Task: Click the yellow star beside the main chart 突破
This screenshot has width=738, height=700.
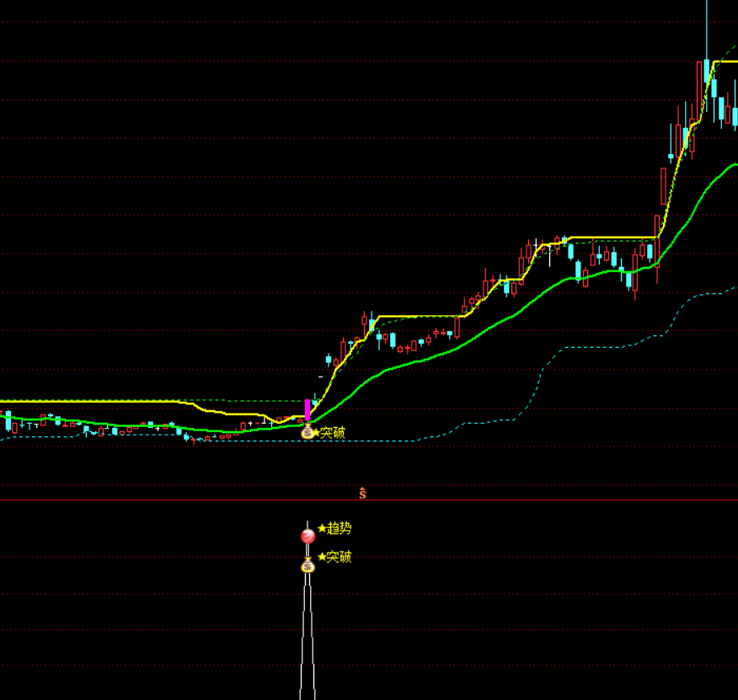Action: (317, 433)
